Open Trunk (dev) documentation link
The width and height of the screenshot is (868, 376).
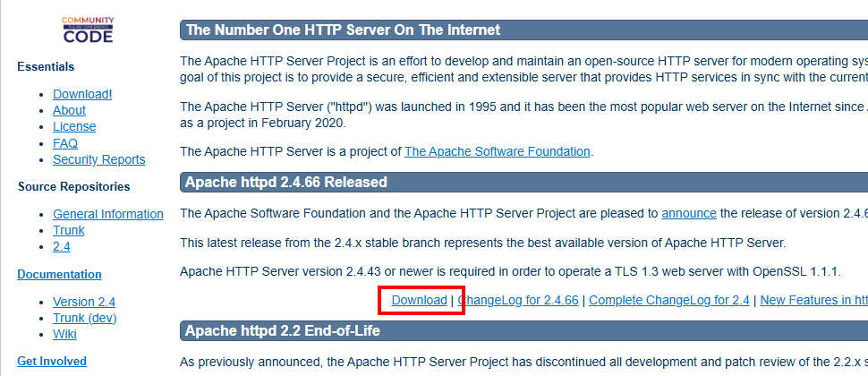coord(85,318)
